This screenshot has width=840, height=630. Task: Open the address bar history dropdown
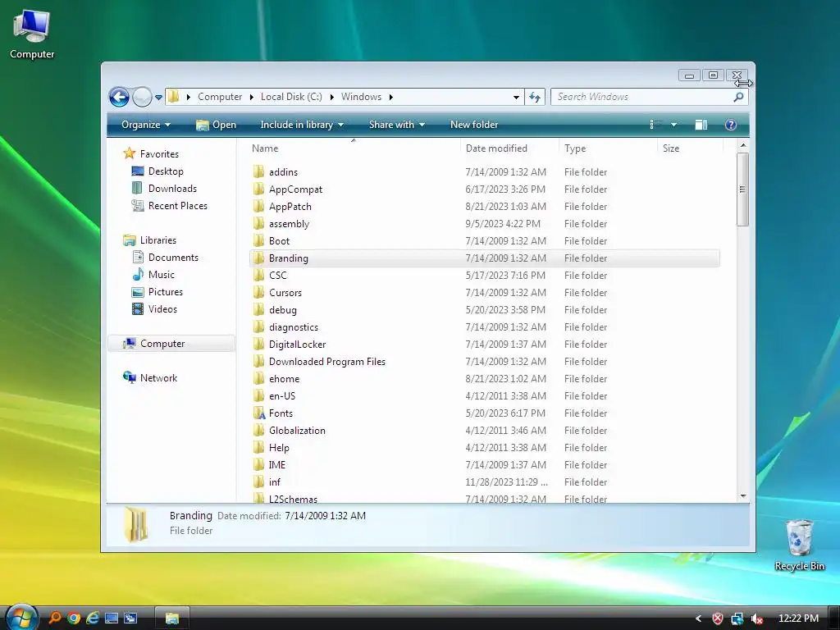516,98
